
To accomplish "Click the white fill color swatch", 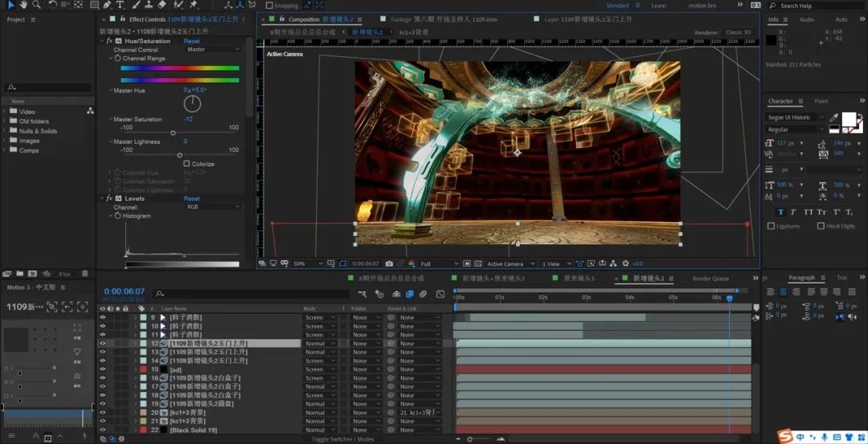I will tap(848, 119).
